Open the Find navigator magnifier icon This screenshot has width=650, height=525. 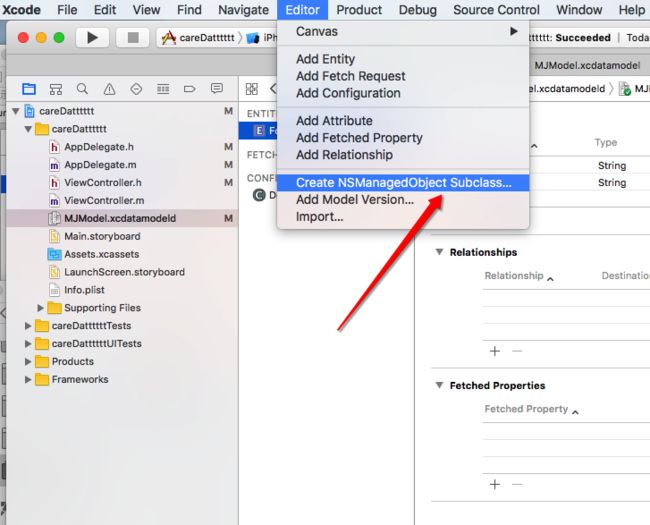point(82,89)
